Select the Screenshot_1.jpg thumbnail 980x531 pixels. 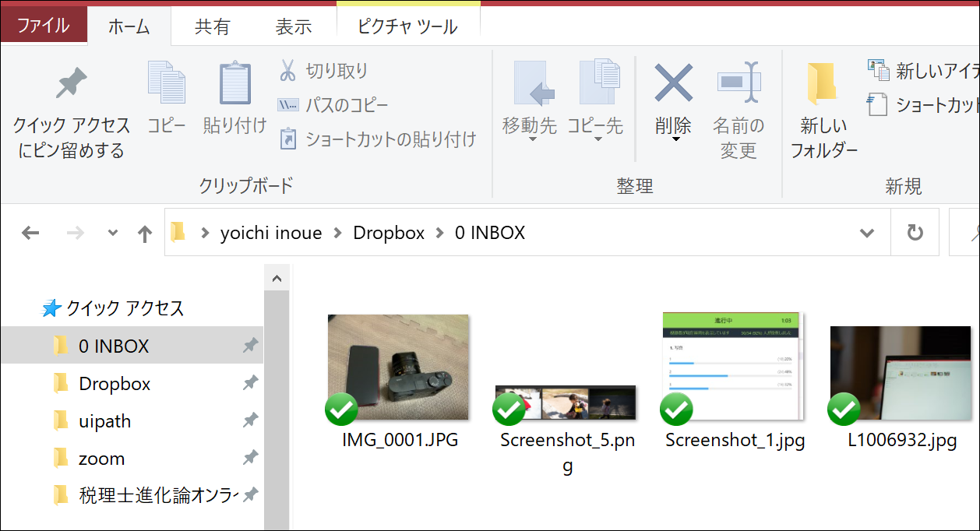point(732,366)
